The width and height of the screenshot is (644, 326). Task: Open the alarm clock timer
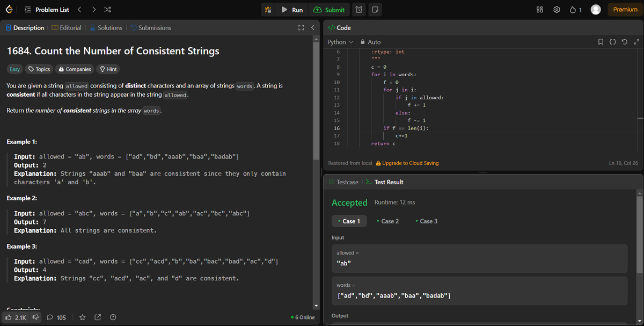coord(359,10)
